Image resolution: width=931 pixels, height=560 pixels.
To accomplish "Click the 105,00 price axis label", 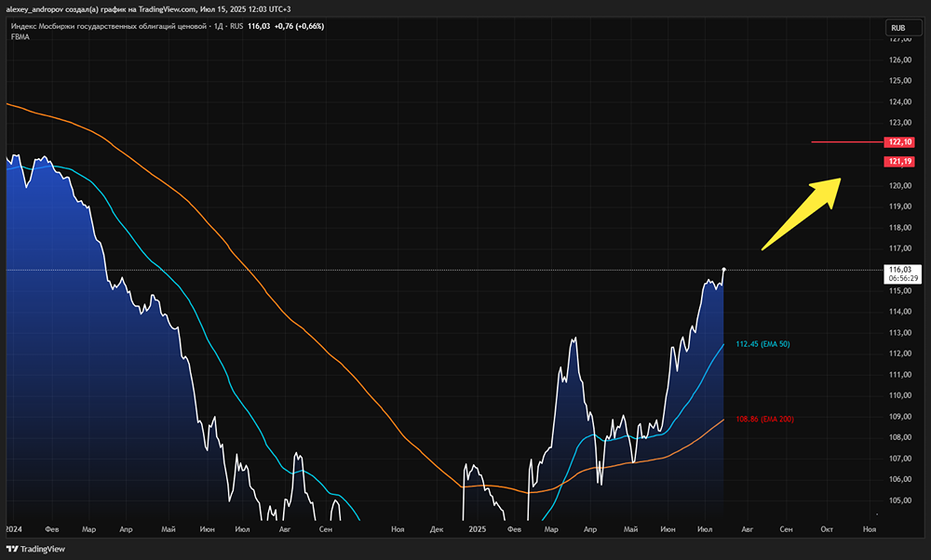I will 900,500.
